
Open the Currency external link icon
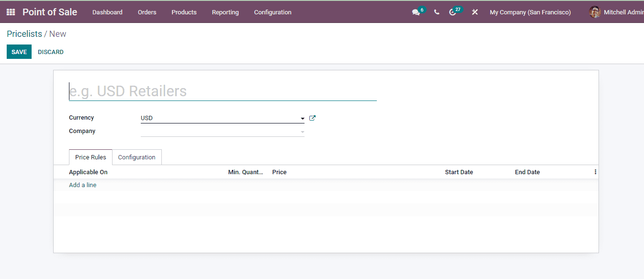313,118
